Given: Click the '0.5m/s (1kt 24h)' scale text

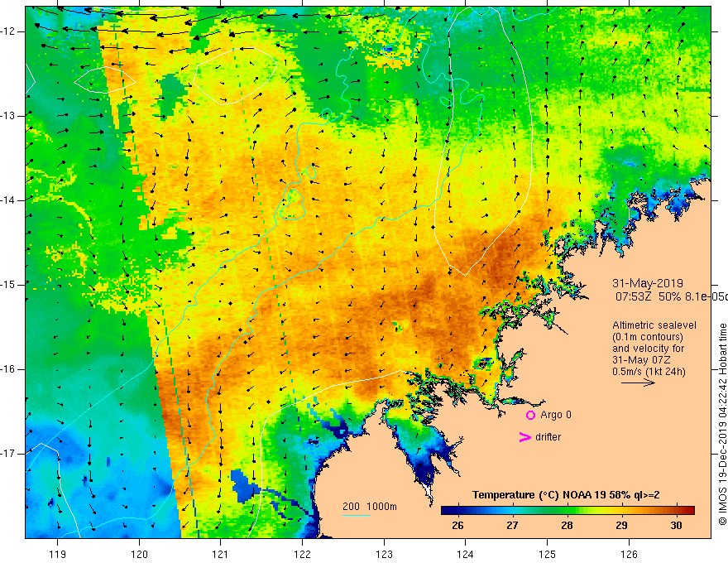Looking at the screenshot, I should click(649, 372).
